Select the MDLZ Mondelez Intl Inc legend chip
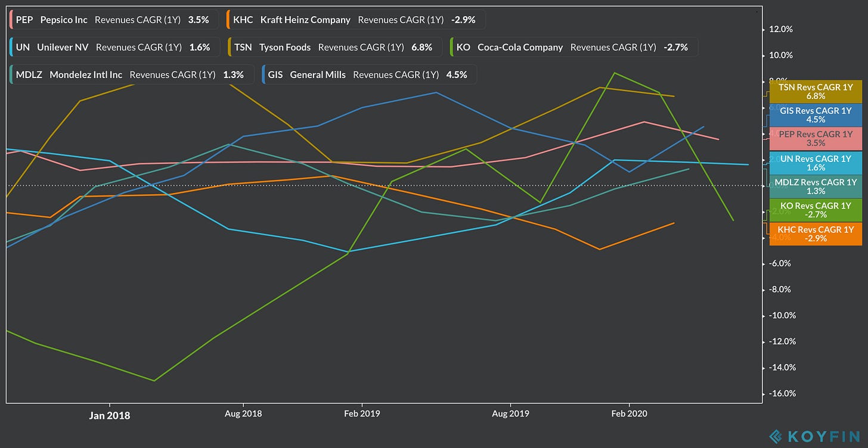The height and width of the screenshot is (448, 868). (x=133, y=74)
